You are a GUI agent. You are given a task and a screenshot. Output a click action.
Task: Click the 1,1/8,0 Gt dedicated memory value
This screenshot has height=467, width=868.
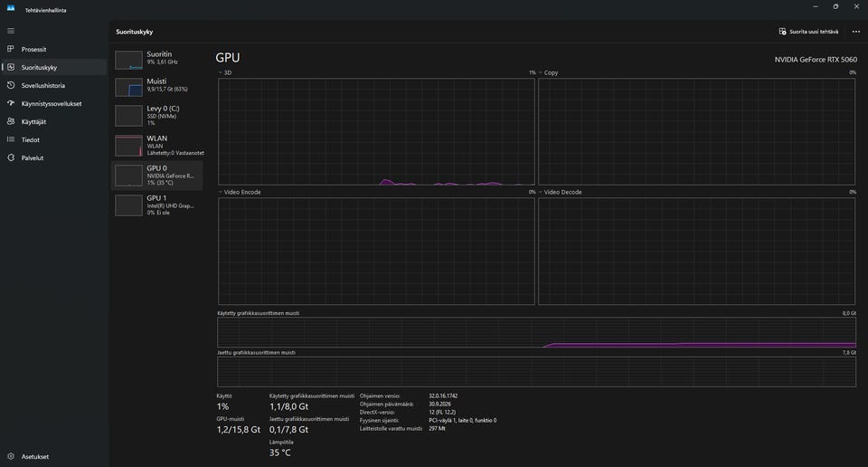tap(289, 406)
